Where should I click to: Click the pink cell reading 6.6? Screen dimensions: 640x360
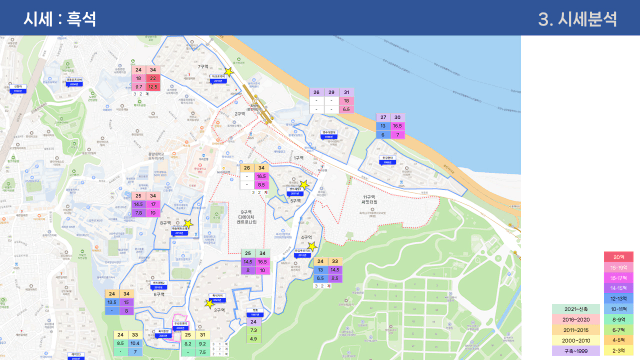pos(346,109)
